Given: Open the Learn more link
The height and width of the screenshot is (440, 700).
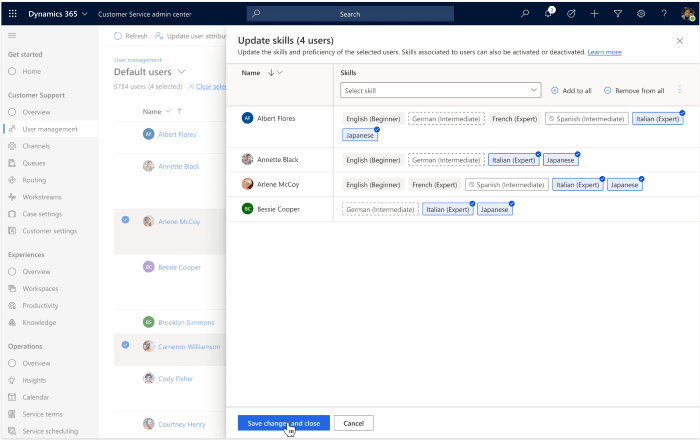Looking at the screenshot, I should (x=604, y=52).
